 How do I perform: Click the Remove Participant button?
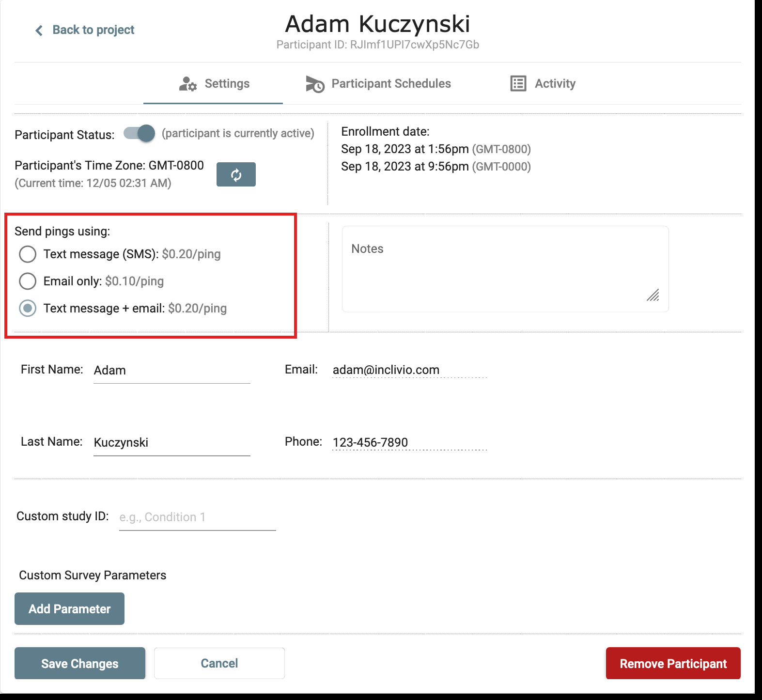(673, 663)
